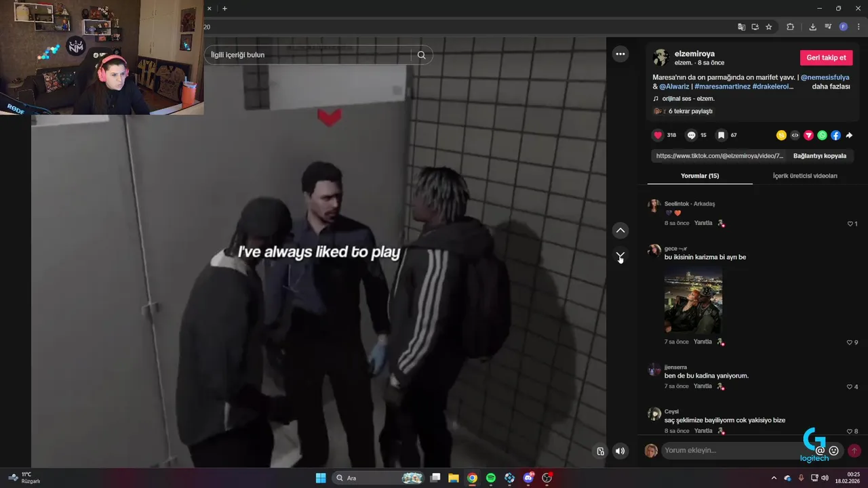Screen dimensions: 868x488
Task: Open comments via speech bubble icon showing 15
Action: pos(691,135)
